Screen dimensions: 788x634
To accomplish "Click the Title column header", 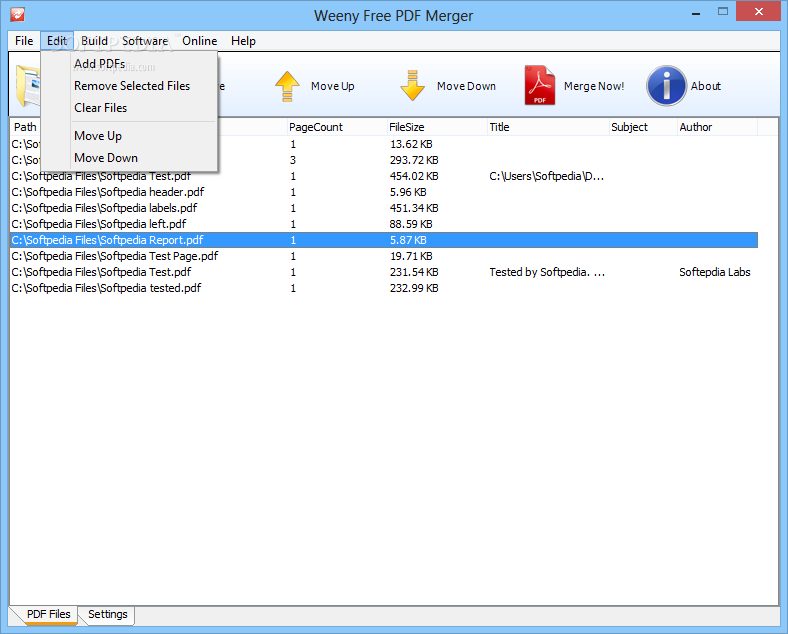I will [548, 127].
